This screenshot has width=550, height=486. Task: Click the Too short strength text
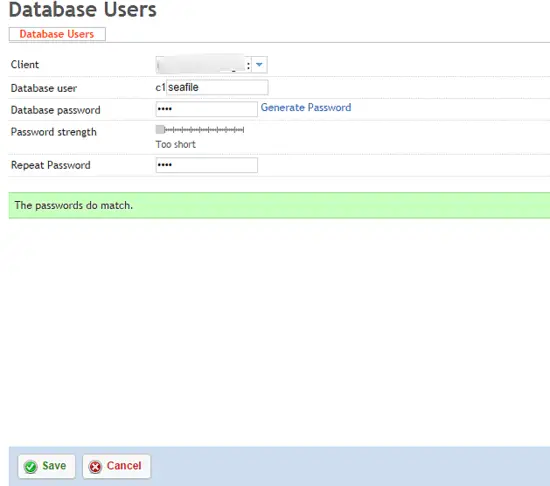pyautogui.click(x=176, y=144)
